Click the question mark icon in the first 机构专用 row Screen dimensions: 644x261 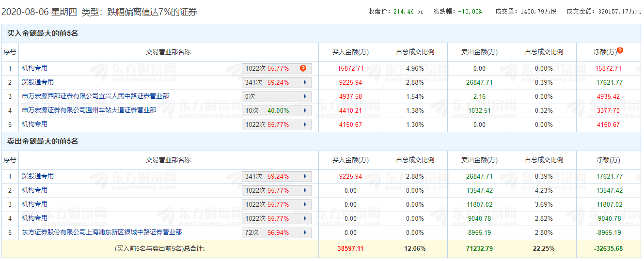[303, 69]
